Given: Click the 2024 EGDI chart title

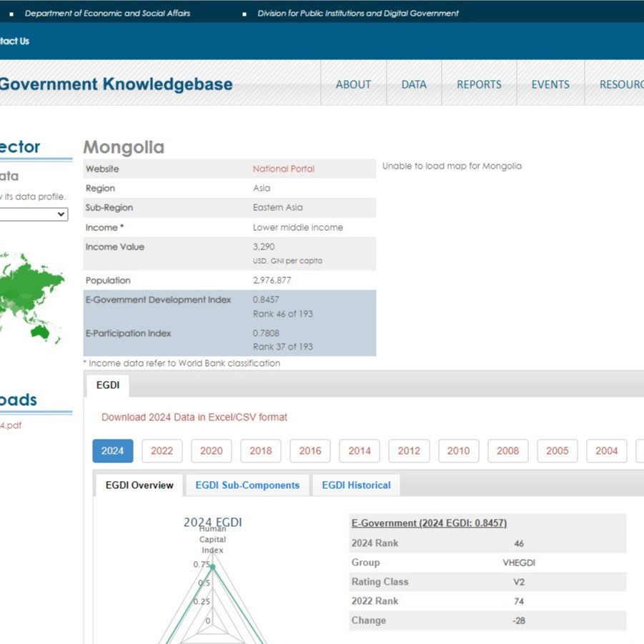Looking at the screenshot, I should pyautogui.click(x=212, y=522).
